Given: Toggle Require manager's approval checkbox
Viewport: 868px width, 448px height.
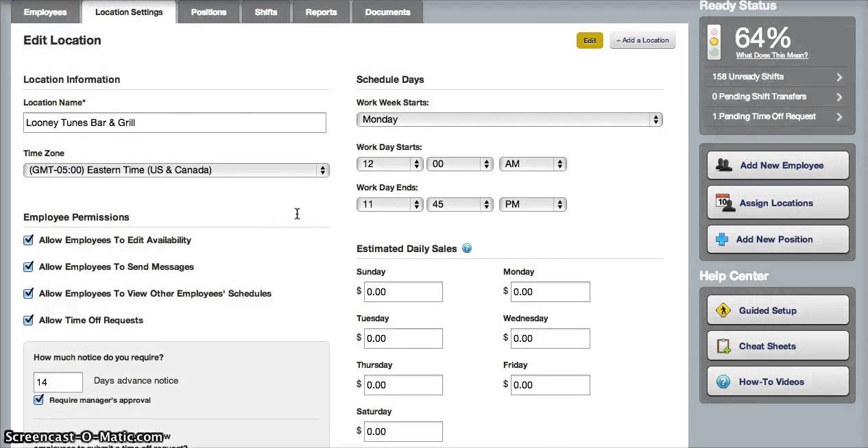Looking at the screenshot, I should (x=39, y=400).
